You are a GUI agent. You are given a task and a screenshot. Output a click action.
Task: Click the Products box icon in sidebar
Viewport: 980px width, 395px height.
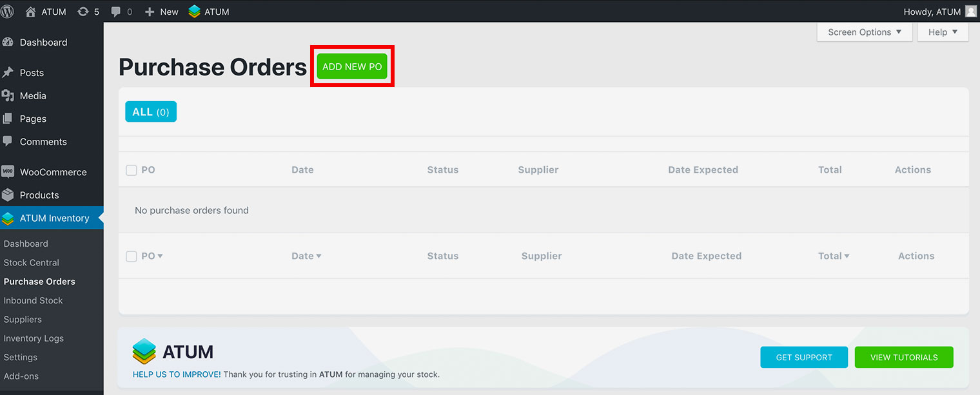pyautogui.click(x=8, y=195)
